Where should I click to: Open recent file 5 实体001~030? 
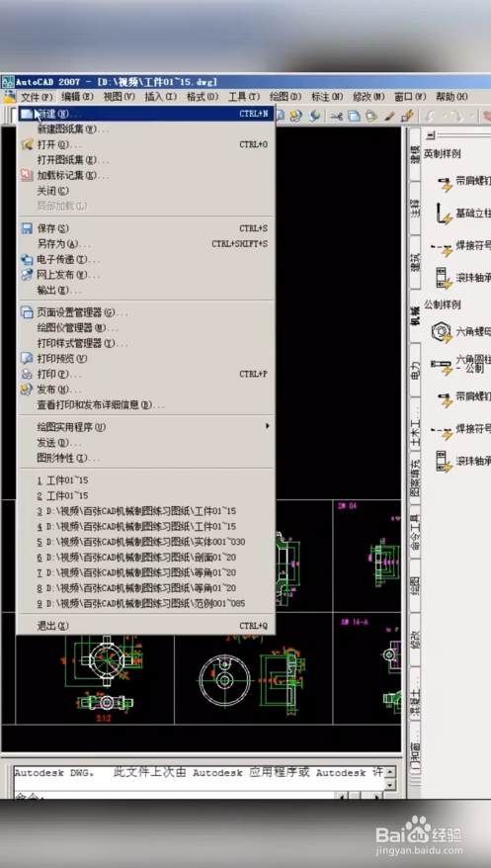click(x=146, y=542)
